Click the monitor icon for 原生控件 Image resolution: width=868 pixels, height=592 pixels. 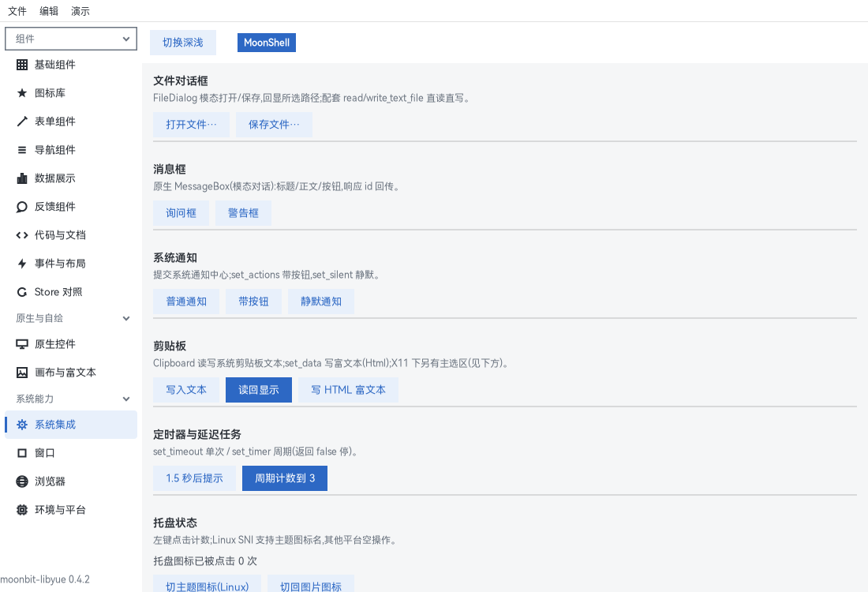tap(21, 344)
